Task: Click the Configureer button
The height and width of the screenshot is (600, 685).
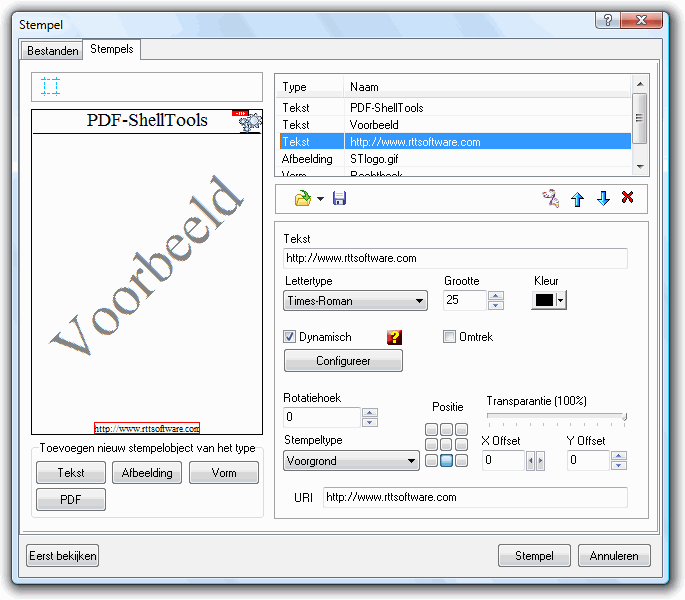Action: tap(343, 361)
